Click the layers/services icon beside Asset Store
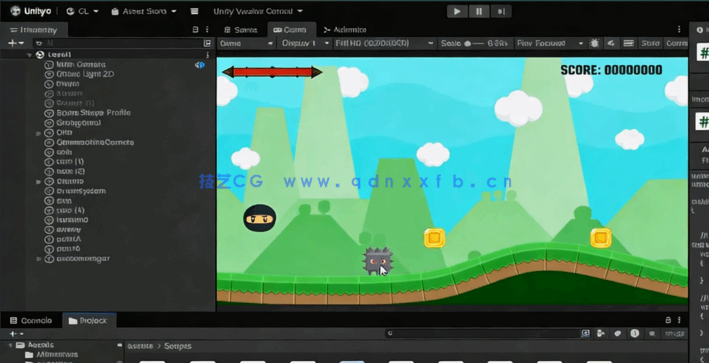This screenshot has height=363, width=709. click(x=194, y=11)
